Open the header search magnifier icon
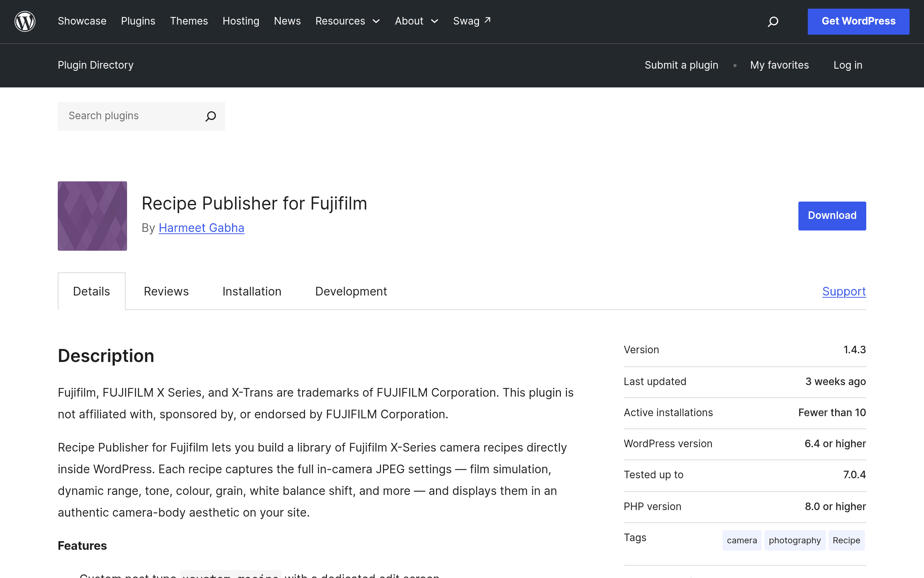The height and width of the screenshot is (578, 924). pos(773,21)
